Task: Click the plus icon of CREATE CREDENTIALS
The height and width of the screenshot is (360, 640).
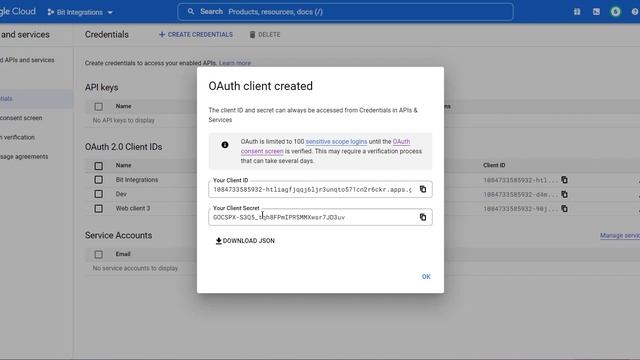Action: coord(162,35)
